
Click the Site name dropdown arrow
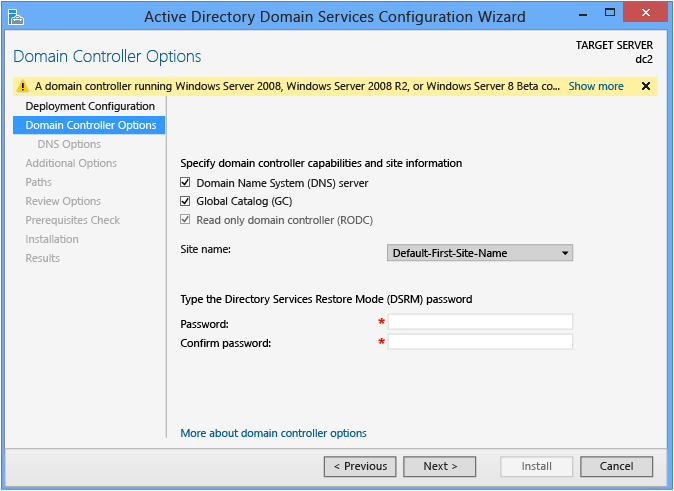coord(565,253)
